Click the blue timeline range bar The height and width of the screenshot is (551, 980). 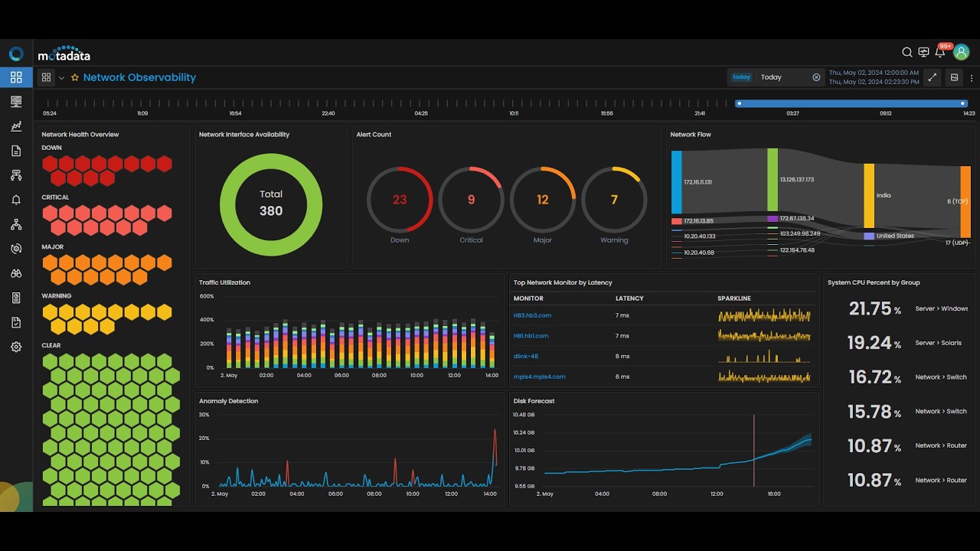tap(851, 103)
